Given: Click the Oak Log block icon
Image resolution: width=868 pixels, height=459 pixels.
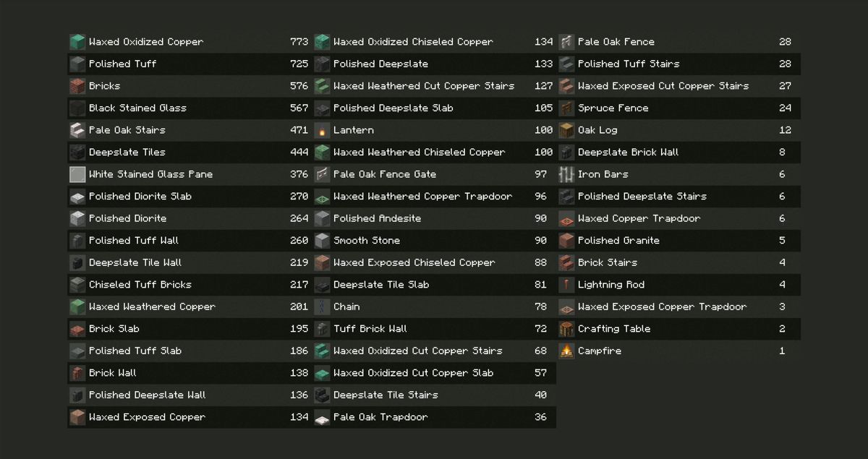Looking at the screenshot, I should (x=566, y=130).
